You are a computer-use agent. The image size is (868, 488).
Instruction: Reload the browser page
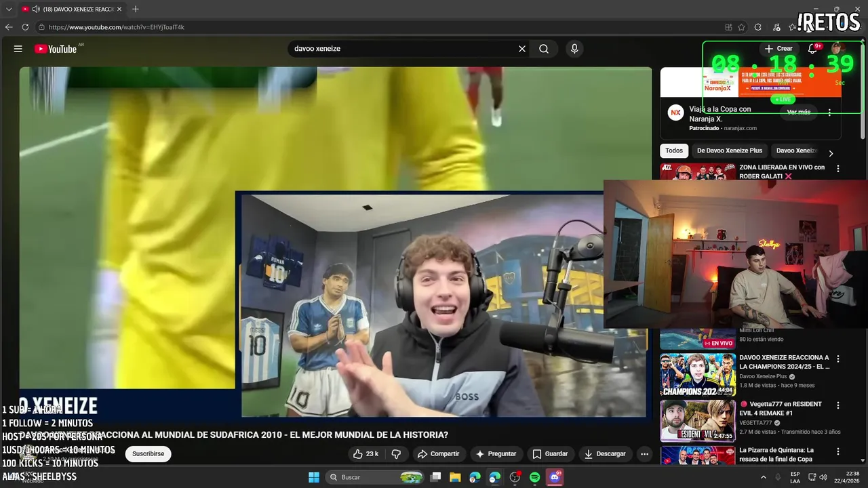(x=25, y=27)
